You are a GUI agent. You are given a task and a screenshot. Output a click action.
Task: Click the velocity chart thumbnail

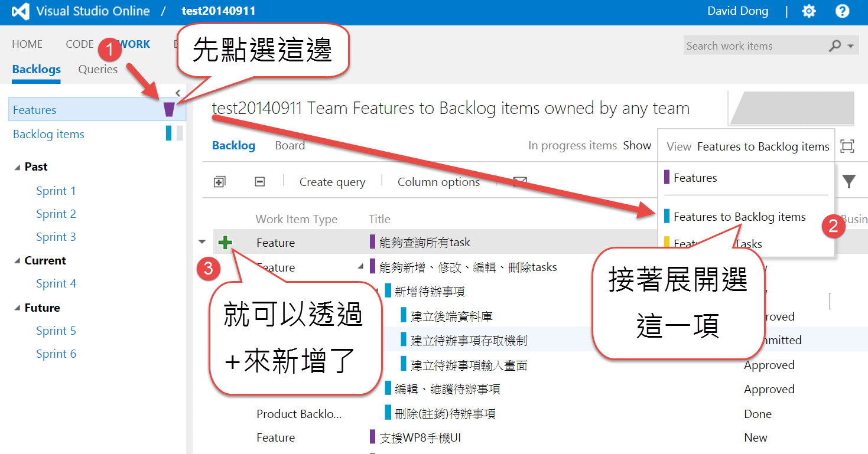pyautogui.click(x=792, y=108)
